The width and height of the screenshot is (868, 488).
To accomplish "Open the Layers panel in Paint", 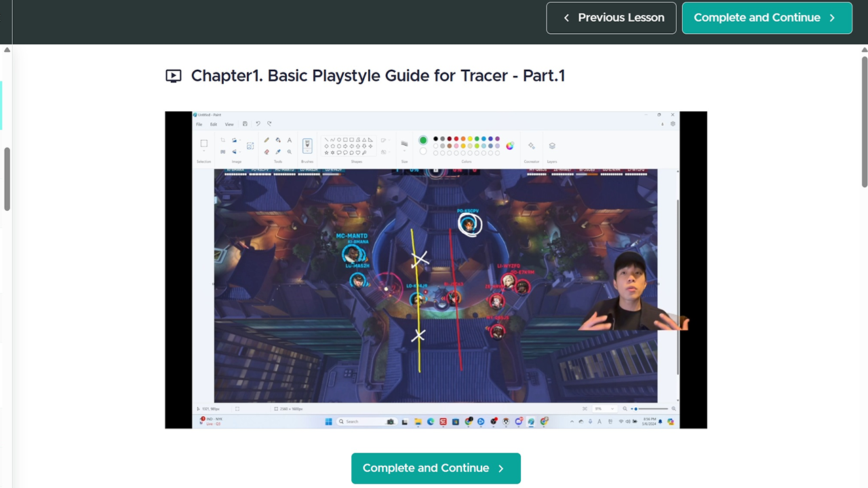I will pyautogui.click(x=552, y=146).
